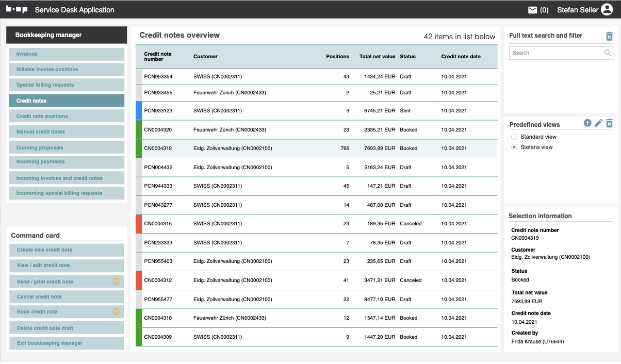Delete predefined view with trash icon
The image size is (621, 364).
click(x=609, y=123)
